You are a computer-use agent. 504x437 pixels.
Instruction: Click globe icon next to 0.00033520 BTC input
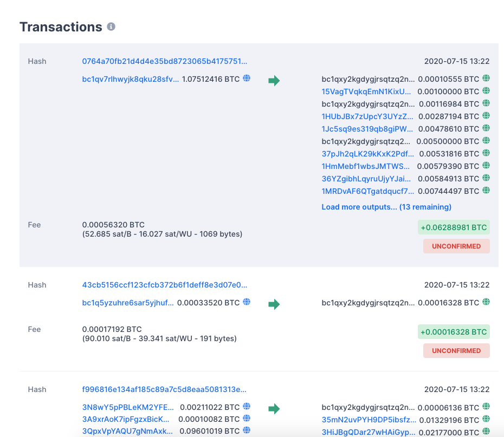point(247,302)
